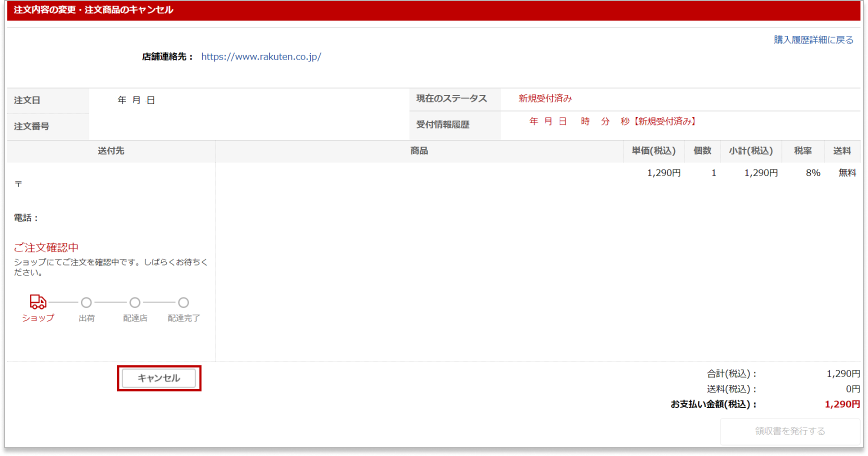Screen dimensions: 868x456
Task: Click the 注文内容の変更 red header bar
Action: coord(93,10)
